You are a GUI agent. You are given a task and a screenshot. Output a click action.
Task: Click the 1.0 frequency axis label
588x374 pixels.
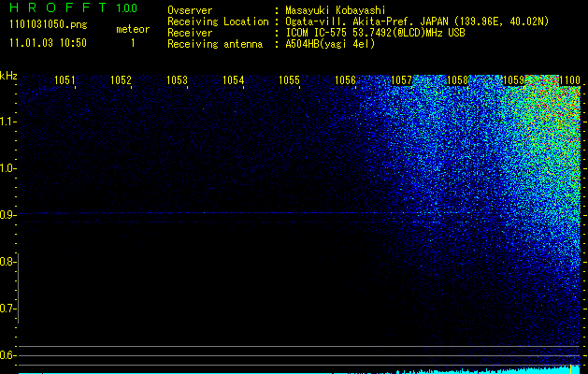pos(7,168)
